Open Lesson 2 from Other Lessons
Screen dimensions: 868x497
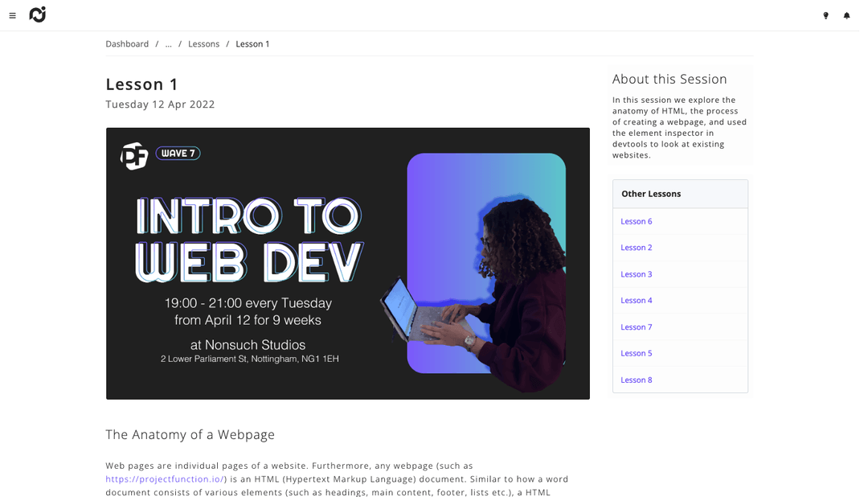(x=636, y=248)
